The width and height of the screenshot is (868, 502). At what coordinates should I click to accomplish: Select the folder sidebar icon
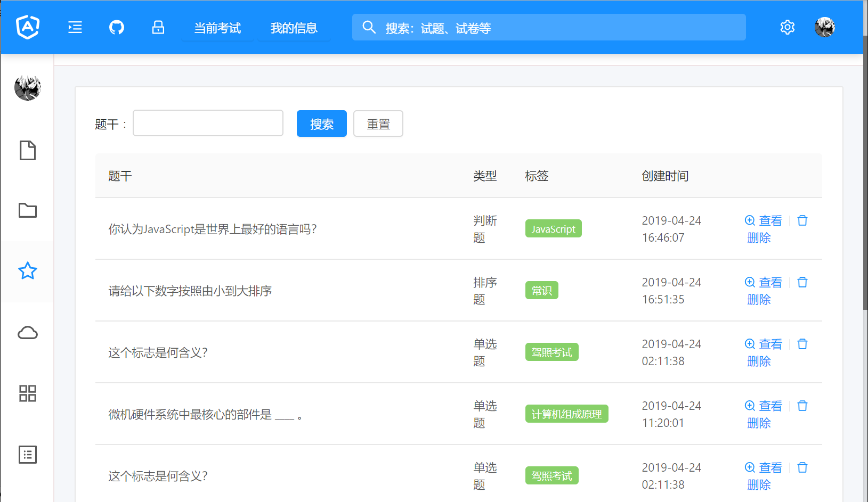(x=28, y=210)
